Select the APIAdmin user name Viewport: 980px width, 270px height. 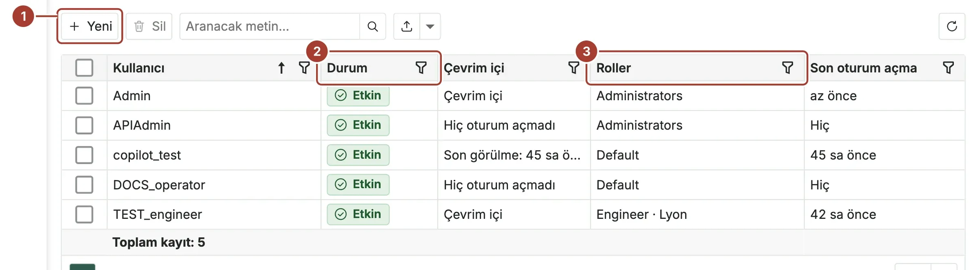point(142,125)
